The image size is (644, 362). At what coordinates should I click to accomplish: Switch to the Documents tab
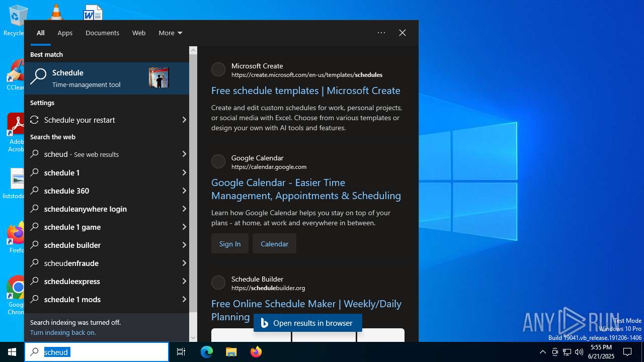(102, 33)
